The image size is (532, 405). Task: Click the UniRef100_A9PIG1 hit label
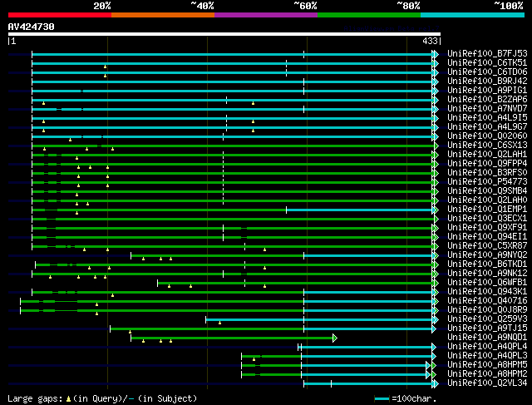pyautogui.click(x=487, y=91)
